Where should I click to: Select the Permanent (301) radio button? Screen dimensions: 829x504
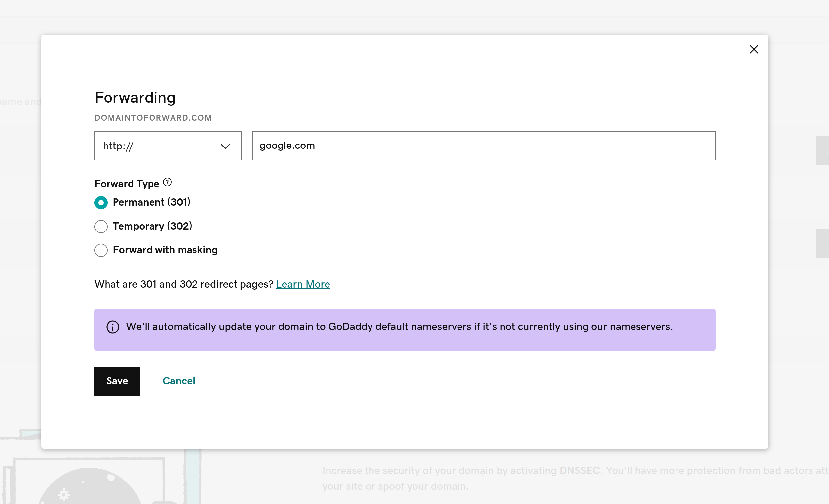tap(101, 202)
